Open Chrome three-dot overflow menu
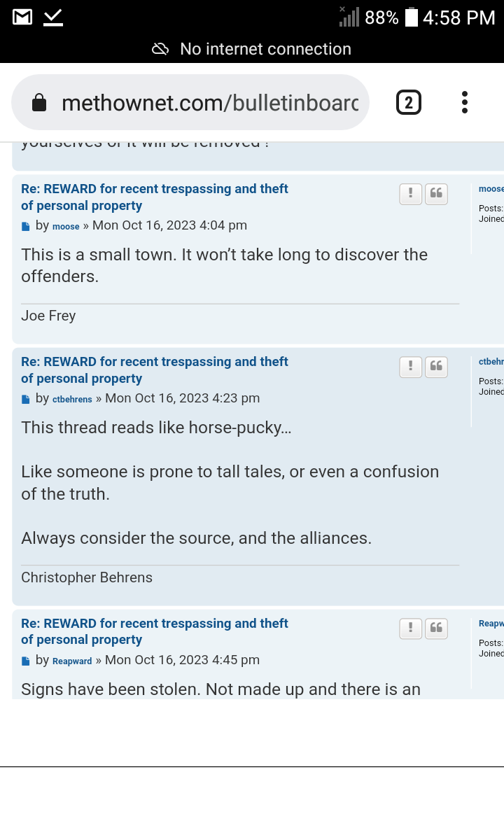504x835 pixels. [464, 103]
